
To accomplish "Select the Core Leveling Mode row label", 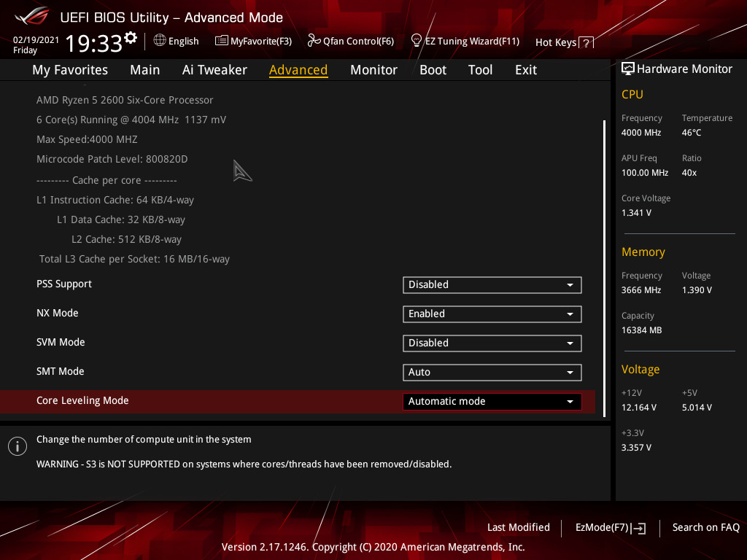I will 82,400.
